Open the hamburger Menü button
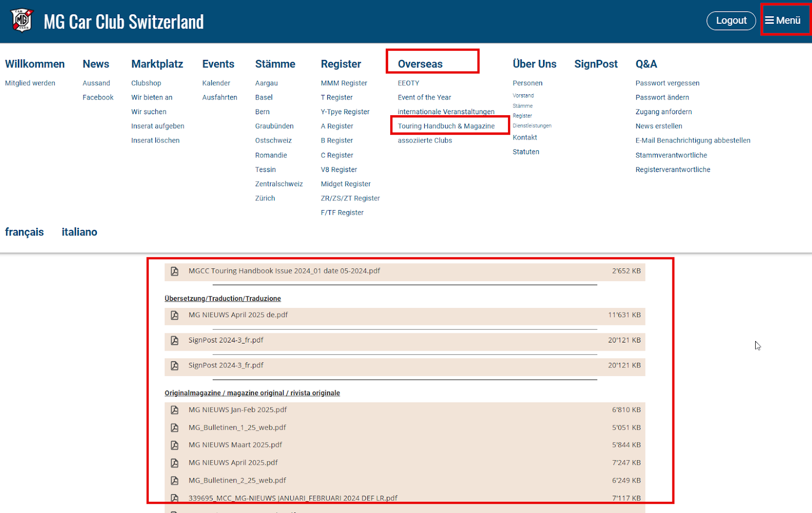Image resolution: width=812 pixels, height=513 pixels. [x=783, y=21]
